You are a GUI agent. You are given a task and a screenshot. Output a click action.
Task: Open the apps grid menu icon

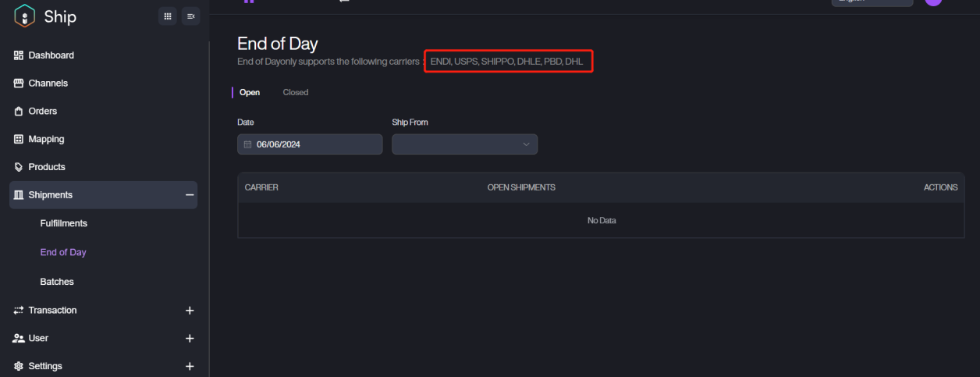(167, 16)
